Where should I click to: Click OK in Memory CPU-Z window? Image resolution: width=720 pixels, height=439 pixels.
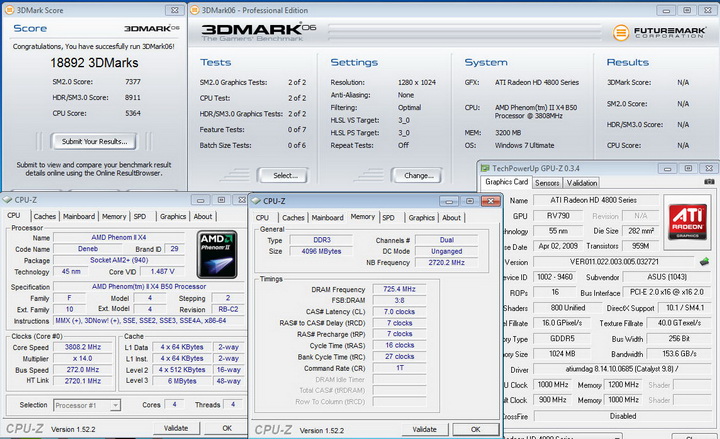[x=475, y=429]
